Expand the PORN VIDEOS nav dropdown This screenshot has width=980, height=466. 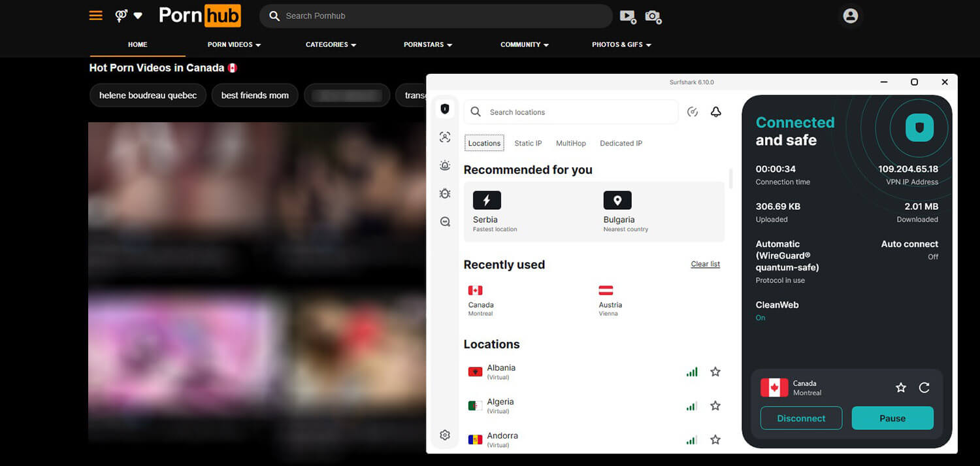(x=235, y=44)
